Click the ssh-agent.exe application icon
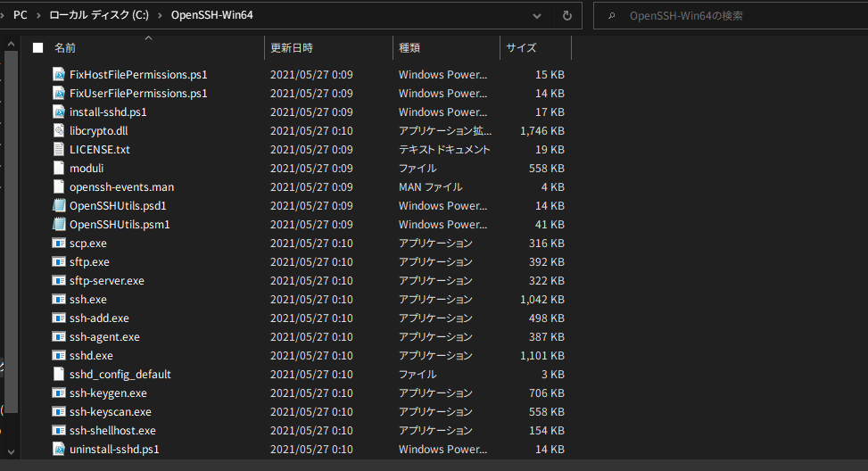The width and height of the screenshot is (868, 471). [59, 336]
